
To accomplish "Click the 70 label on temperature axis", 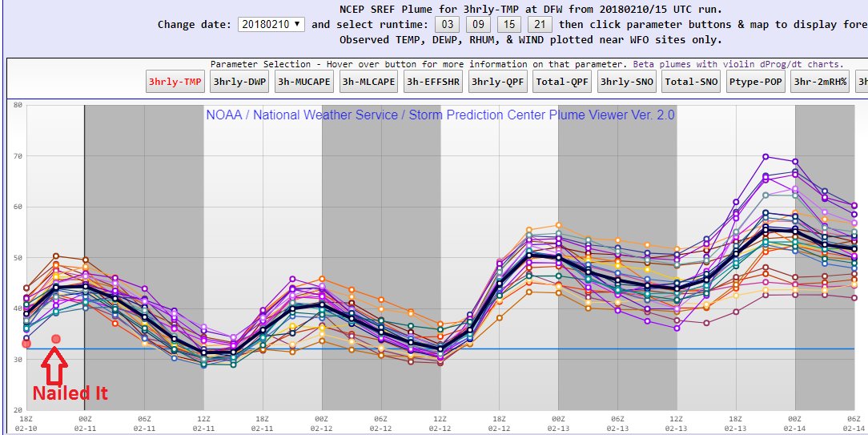I will coord(18,156).
